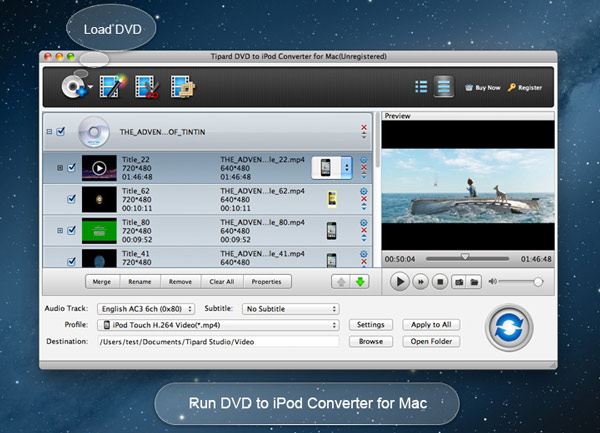Click the Title_41 device profile icon
Screen dimensions: 600x433
point(332,260)
